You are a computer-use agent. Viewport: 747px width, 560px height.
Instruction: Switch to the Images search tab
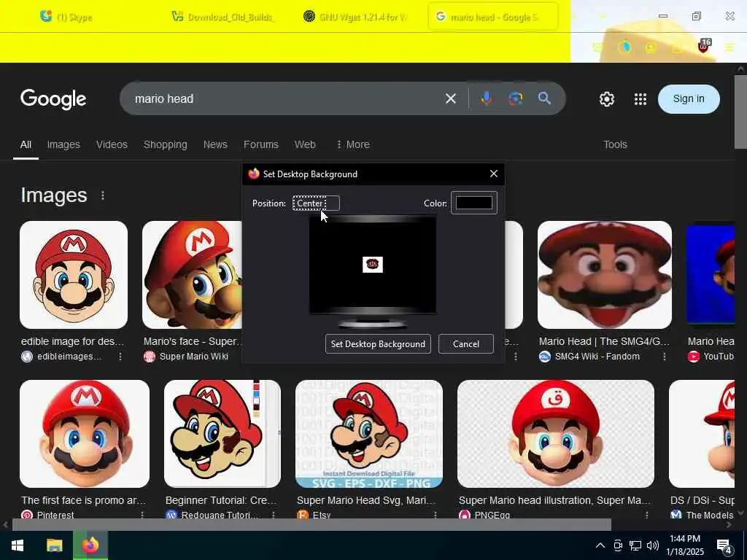pos(63,144)
